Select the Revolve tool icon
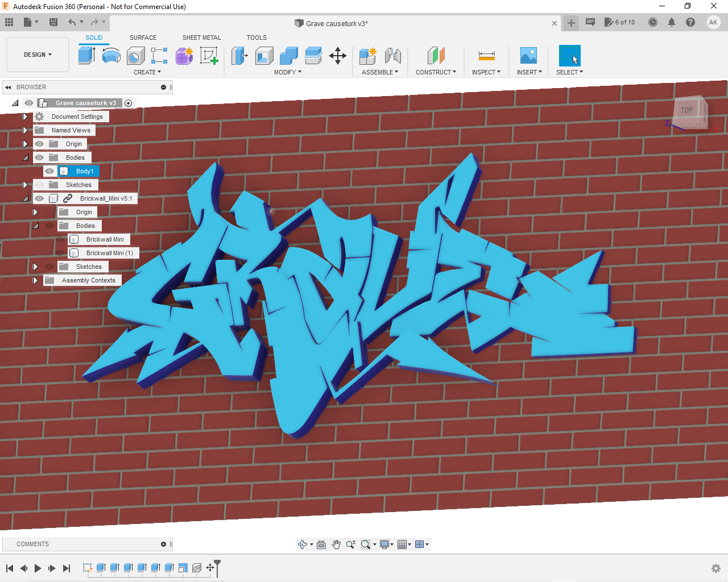 click(111, 56)
